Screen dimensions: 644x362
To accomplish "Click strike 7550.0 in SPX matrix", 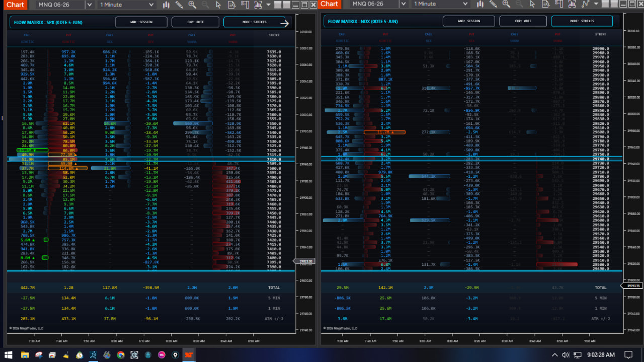I will (x=274, y=123).
